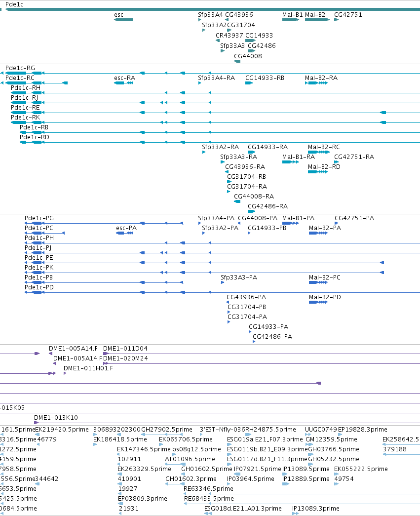The width and height of the screenshot is (420, 516).
Task: Open the Mal-B1-RA transcript label
Action: point(299,157)
